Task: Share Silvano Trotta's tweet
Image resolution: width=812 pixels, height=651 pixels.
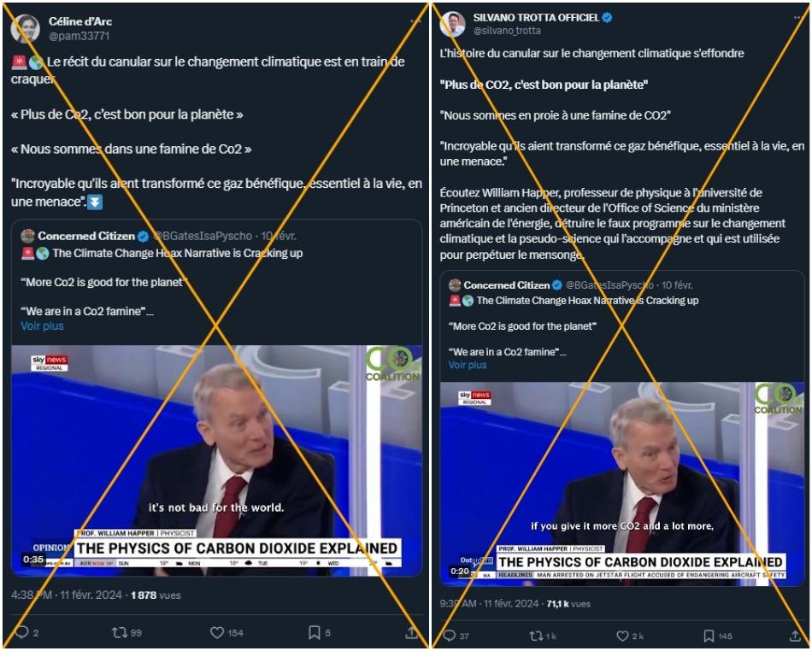Action: [x=795, y=636]
